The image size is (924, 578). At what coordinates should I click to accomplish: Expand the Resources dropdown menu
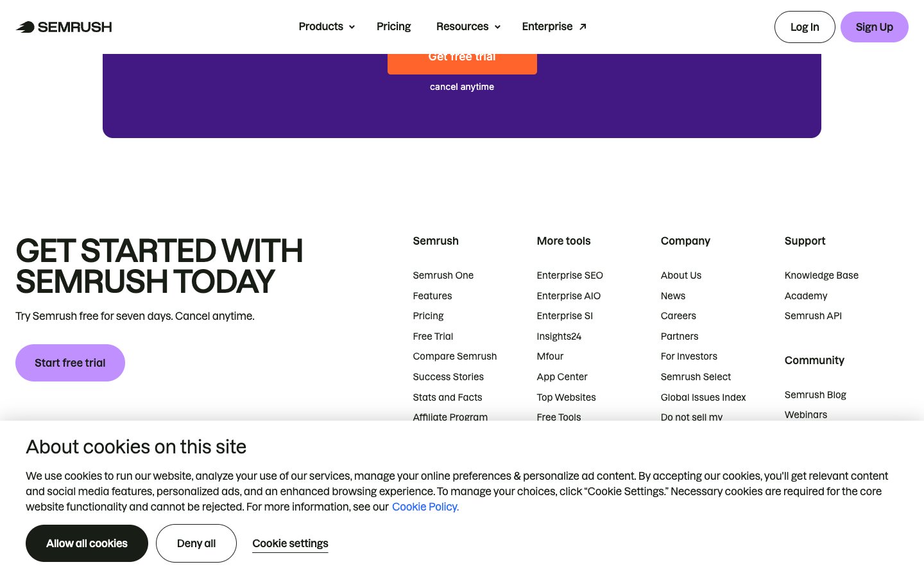pos(468,26)
